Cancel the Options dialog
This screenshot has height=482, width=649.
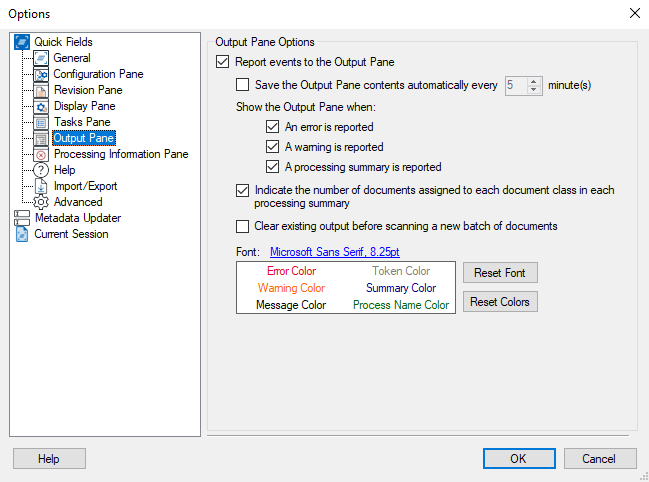pyautogui.click(x=599, y=459)
